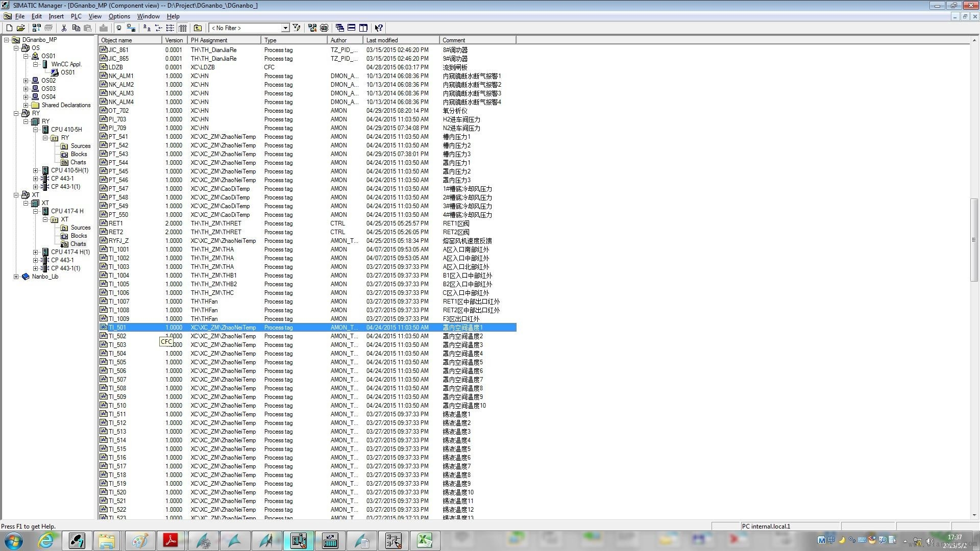
Task: Sort by the Object name column
Action: click(x=130, y=40)
